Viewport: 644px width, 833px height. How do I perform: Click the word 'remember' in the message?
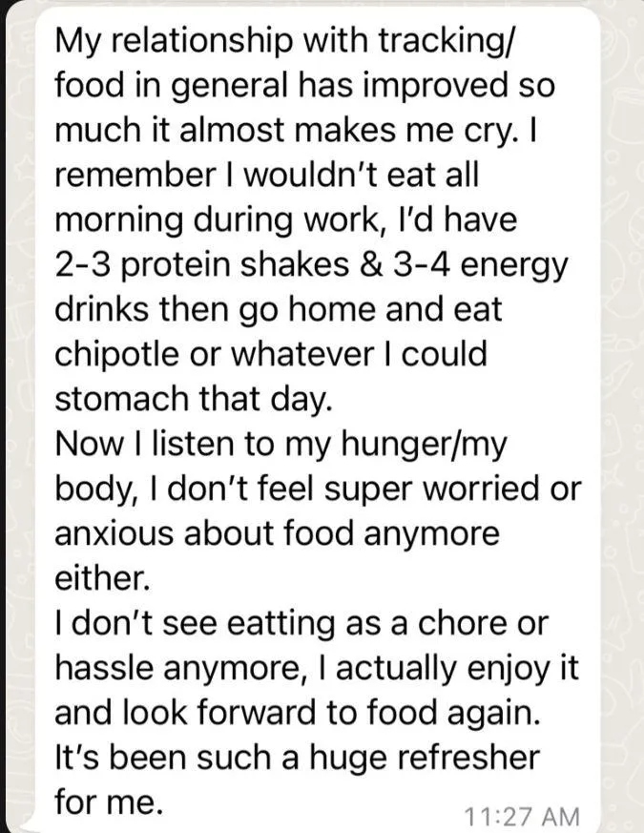135,176
